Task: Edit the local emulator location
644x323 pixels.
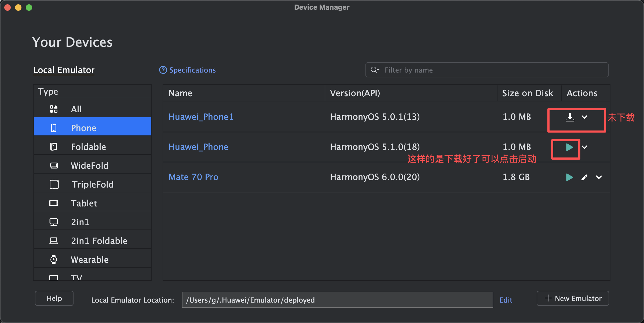Action: tap(506, 300)
